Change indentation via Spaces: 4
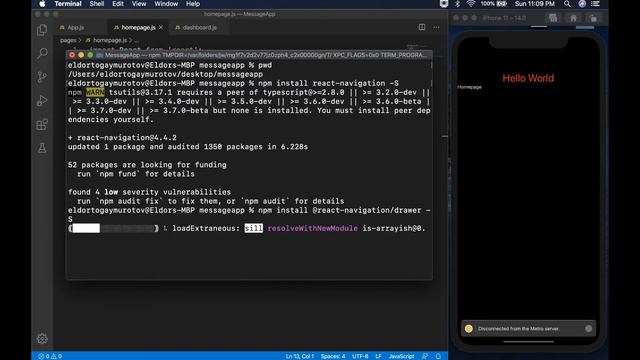This screenshot has height=360, width=640. [x=333, y=356]
